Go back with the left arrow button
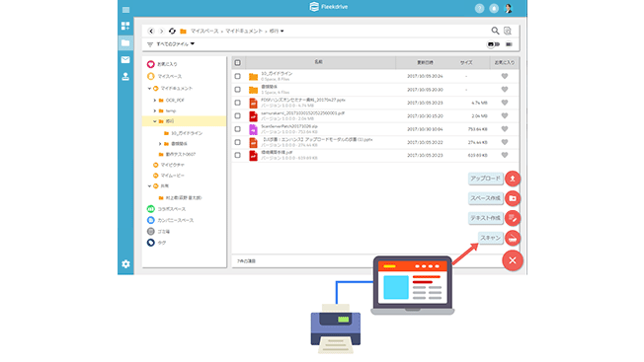Image resolution: width=644 pixels, height=362 pixels. pyautogui.click(x=151, y=32)
